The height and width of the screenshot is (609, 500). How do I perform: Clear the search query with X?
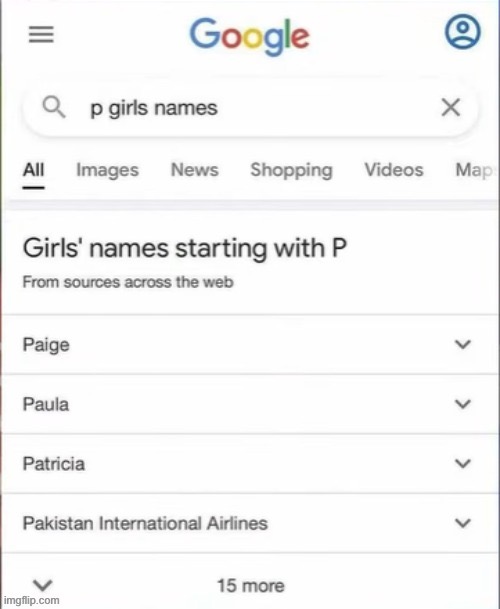451,107
